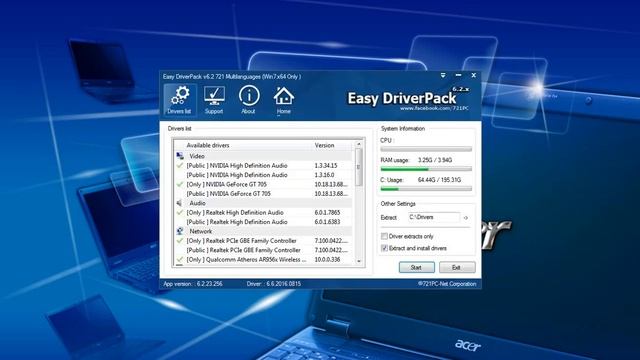Click the RAM usage value 3.25G / 3.94G
Viewport: 640px width, 360px height.
435,160
